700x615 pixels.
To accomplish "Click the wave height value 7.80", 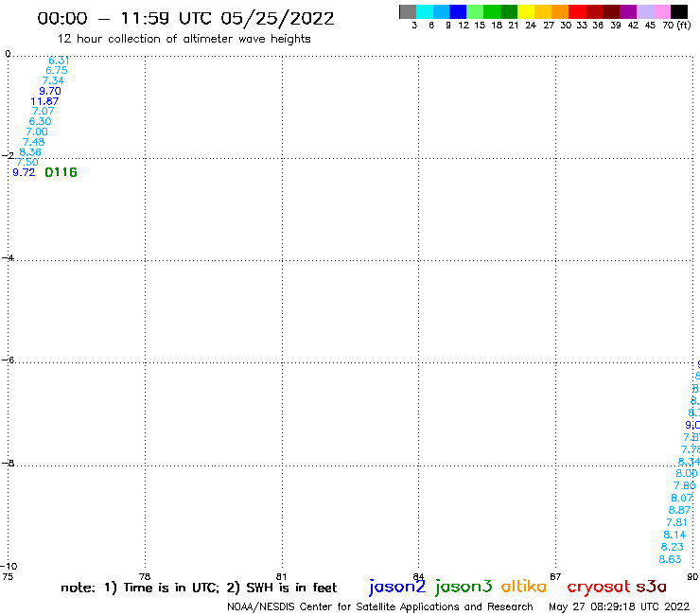I will click(x=684, y=485).
